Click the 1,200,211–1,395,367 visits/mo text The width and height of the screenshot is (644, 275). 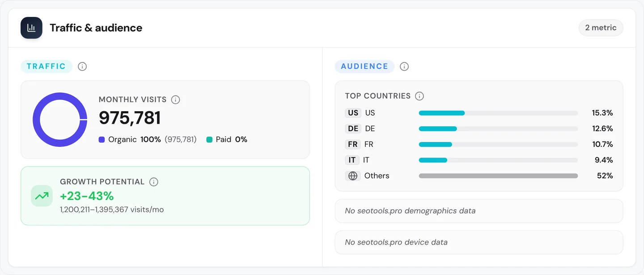pos(112,210)
